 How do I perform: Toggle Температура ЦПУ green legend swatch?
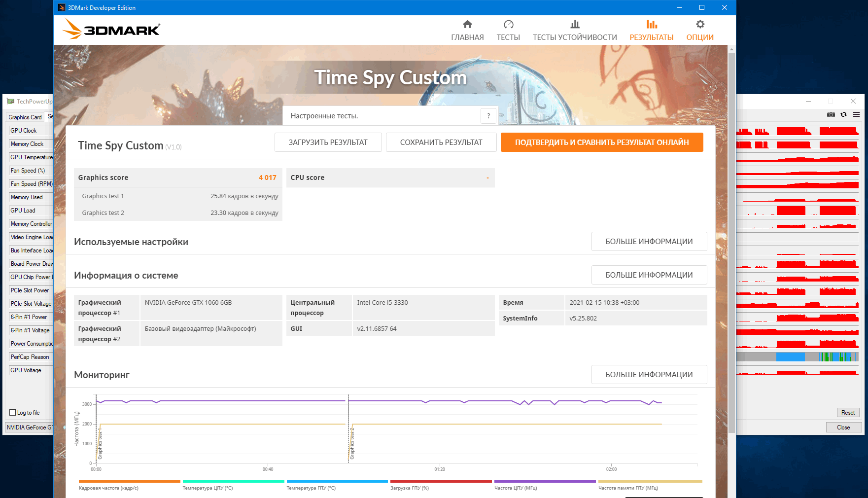(234, 481)
